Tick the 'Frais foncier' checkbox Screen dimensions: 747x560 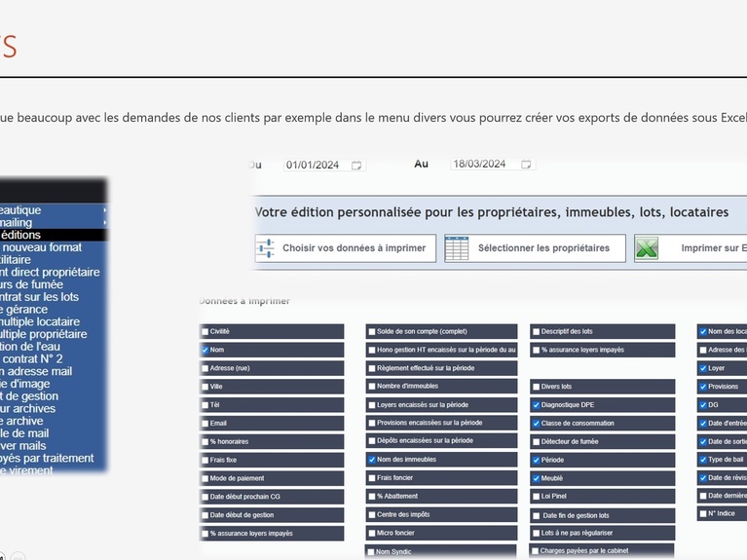(x=371, y=478)
